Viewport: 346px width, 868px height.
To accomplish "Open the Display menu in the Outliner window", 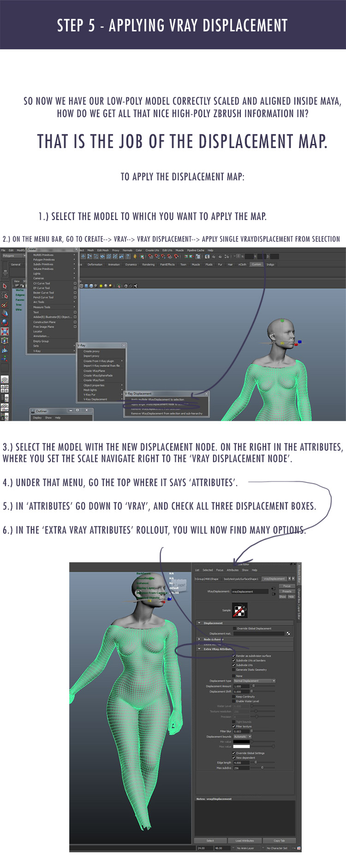I will click(x=37, y=418).
